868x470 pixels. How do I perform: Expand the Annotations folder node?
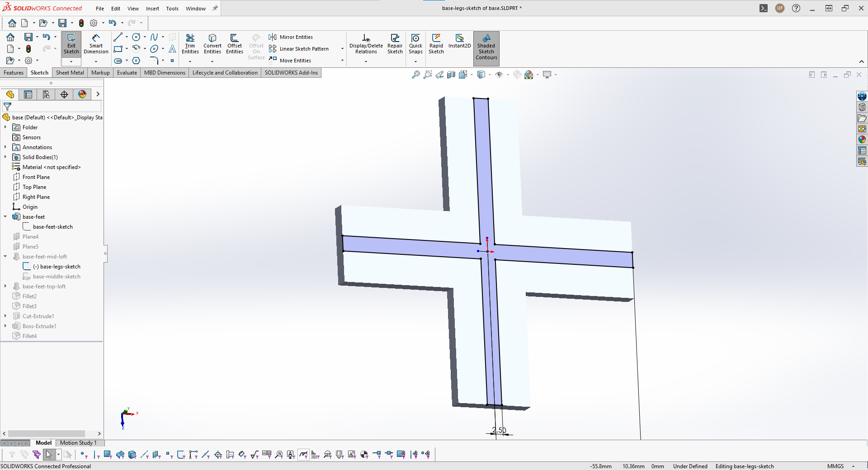[5, 147]
